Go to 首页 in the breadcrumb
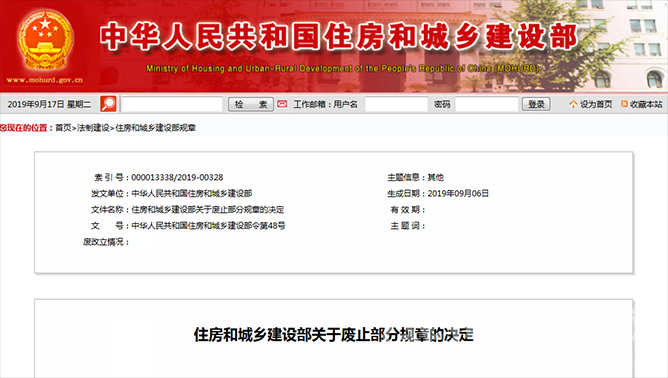Screen dimensions: 668x378 [63, 128]
